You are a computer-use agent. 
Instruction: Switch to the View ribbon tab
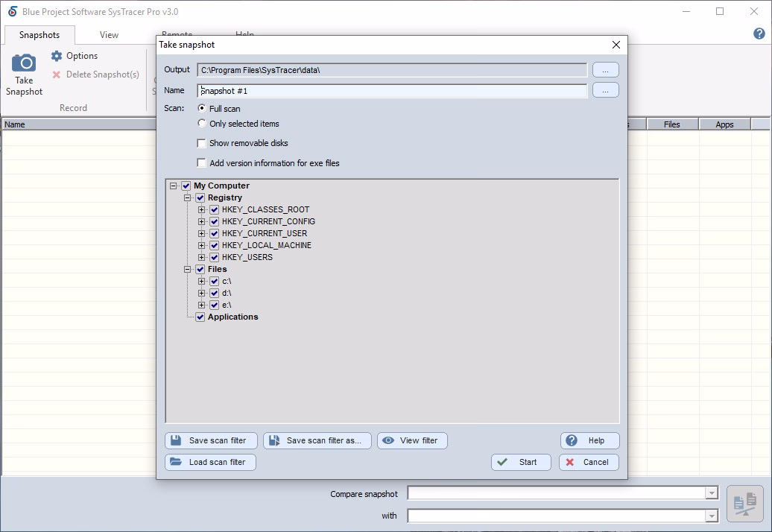click(109, 35)
